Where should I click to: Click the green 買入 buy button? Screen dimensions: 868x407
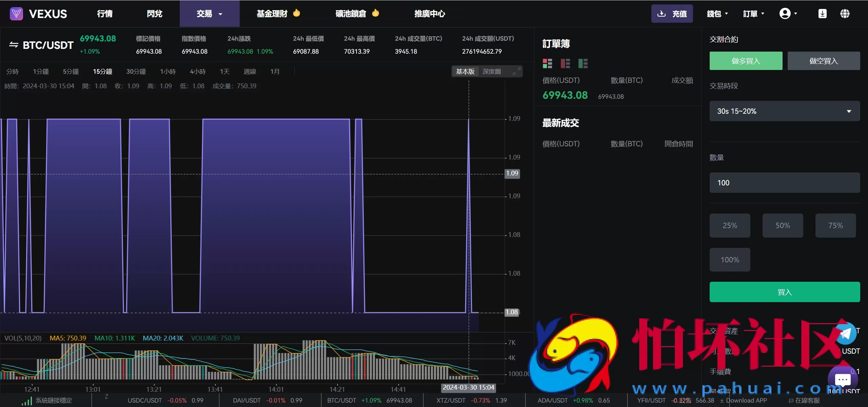[784, 292]
